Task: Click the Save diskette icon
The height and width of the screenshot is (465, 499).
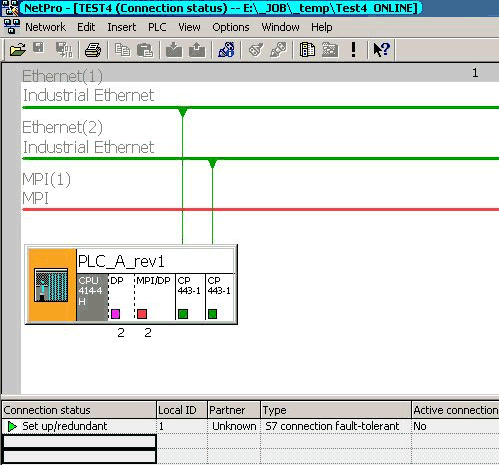Action: click(38, 48)
